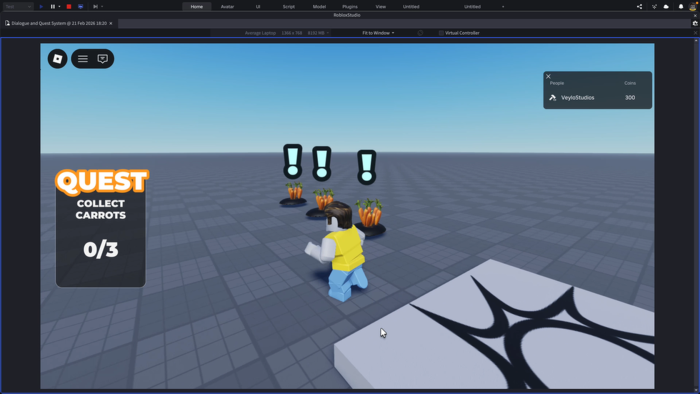Open the Fit to Window dropdown
The width and height of the screenshot is (700, 394).
pos(378,33)
